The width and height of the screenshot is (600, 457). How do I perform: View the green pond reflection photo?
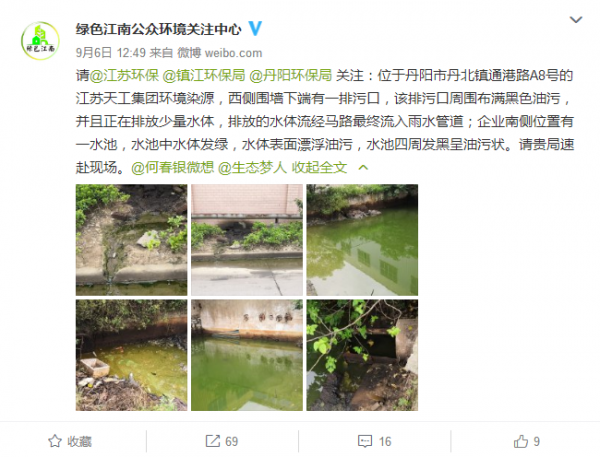click(x=362, y=240)
